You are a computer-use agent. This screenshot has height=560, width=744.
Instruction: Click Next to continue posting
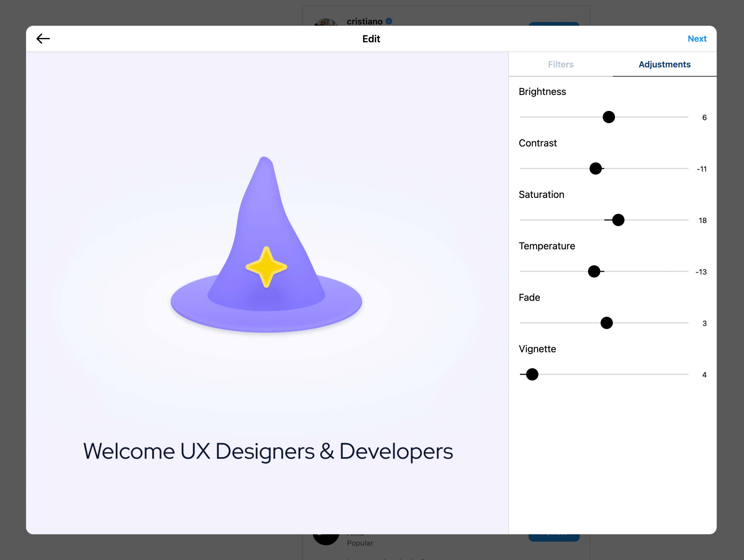pyautogui.click(x=697, y=39)
